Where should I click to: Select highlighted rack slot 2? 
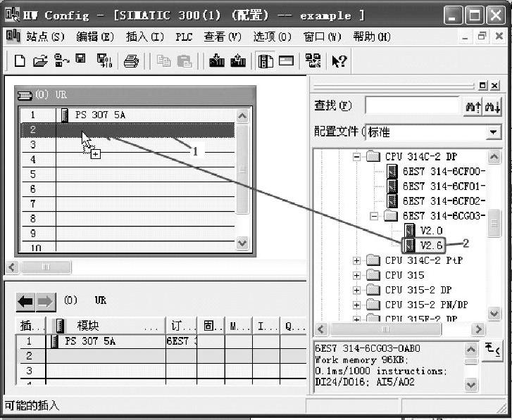tap(127, 129)
